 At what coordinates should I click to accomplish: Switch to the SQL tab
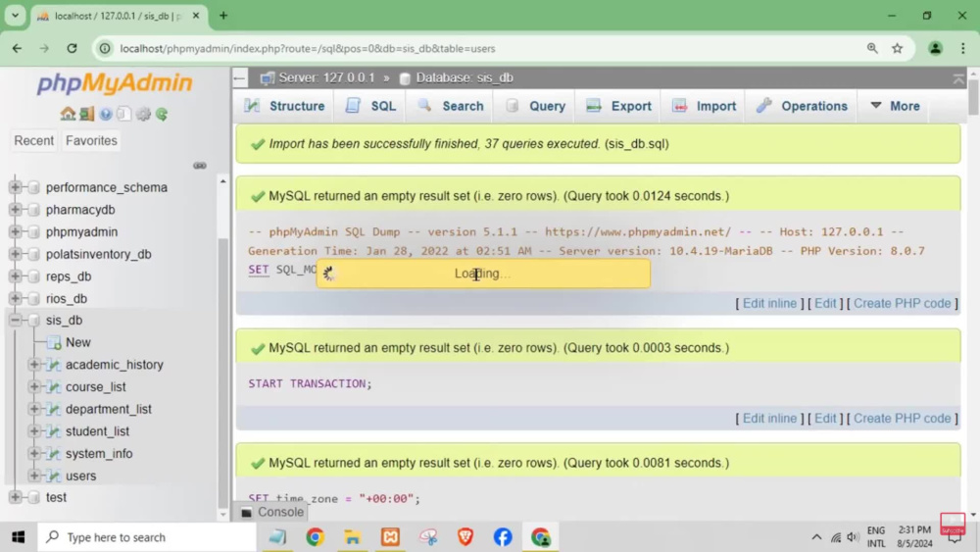coord(370,106)
